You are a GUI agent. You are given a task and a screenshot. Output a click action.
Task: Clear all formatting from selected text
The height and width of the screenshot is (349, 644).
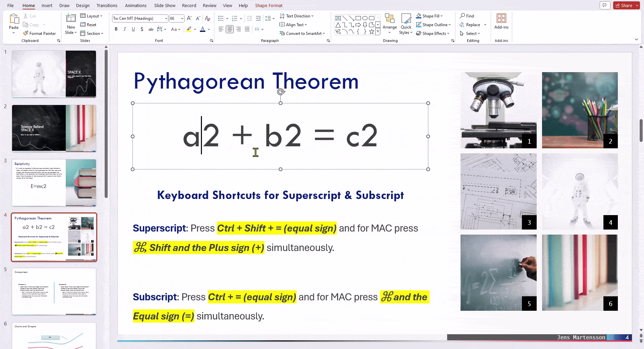point(207,18)
